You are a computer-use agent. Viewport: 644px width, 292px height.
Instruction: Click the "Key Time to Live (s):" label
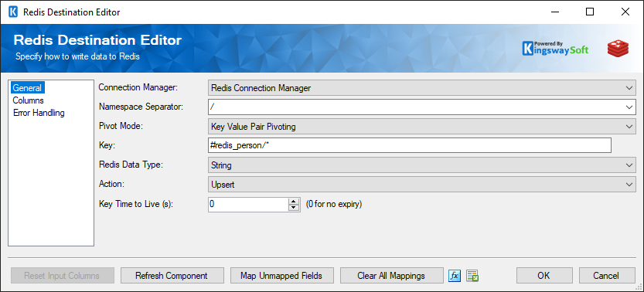point(136,204)
